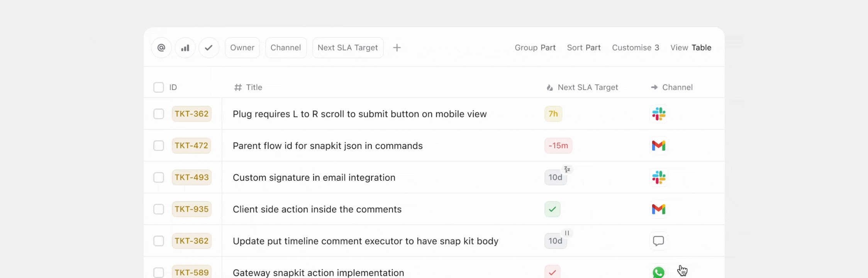Select the WhatsApp icon for TKT-589
This screenshot has height=278, width=868.
[x=659, y=272]
